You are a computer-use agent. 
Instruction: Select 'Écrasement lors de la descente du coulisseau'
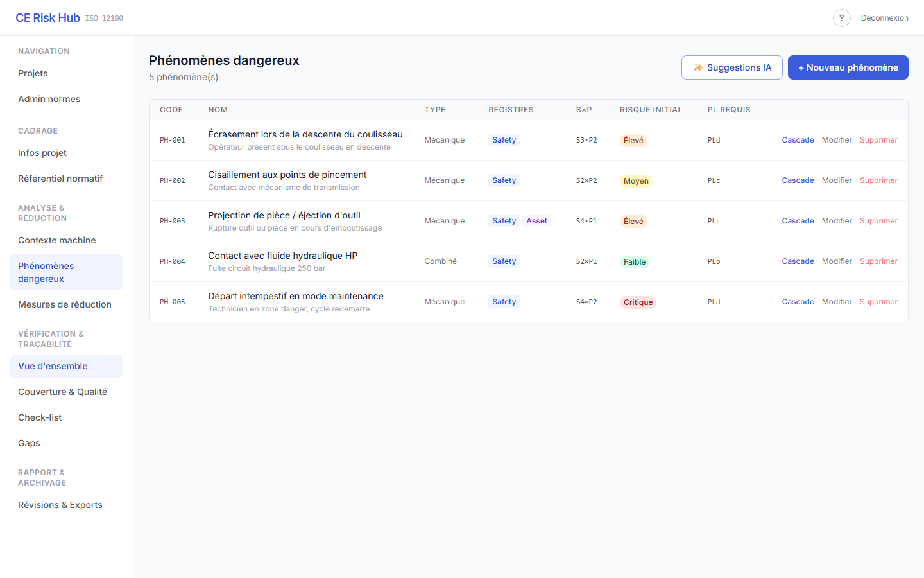pos(305,134)
